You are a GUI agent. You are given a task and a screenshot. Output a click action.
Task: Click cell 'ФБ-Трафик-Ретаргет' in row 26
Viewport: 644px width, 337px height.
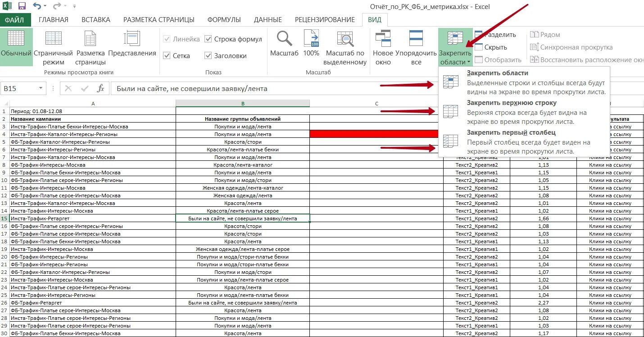tap(93, 303)
